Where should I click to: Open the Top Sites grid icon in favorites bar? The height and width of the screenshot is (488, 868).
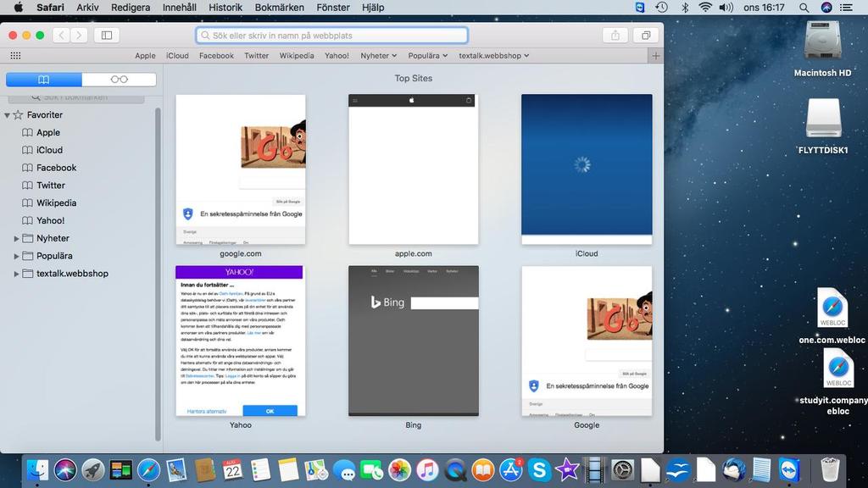[15, 55]
